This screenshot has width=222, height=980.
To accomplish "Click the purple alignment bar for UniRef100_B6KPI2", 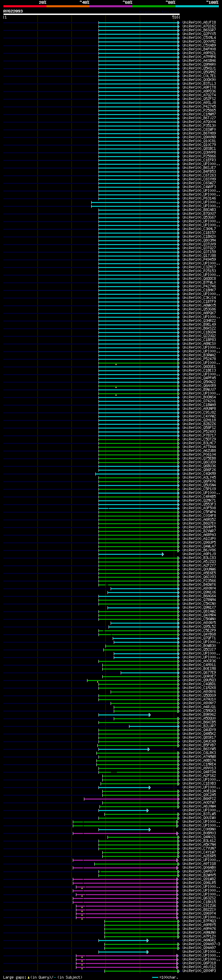I will coord(131,799).
